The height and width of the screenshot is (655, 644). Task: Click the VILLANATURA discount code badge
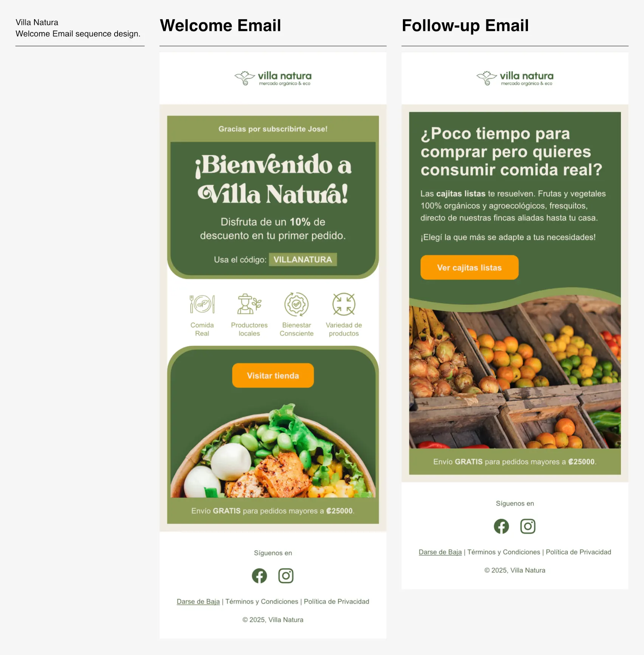click(x=303, y=260)
